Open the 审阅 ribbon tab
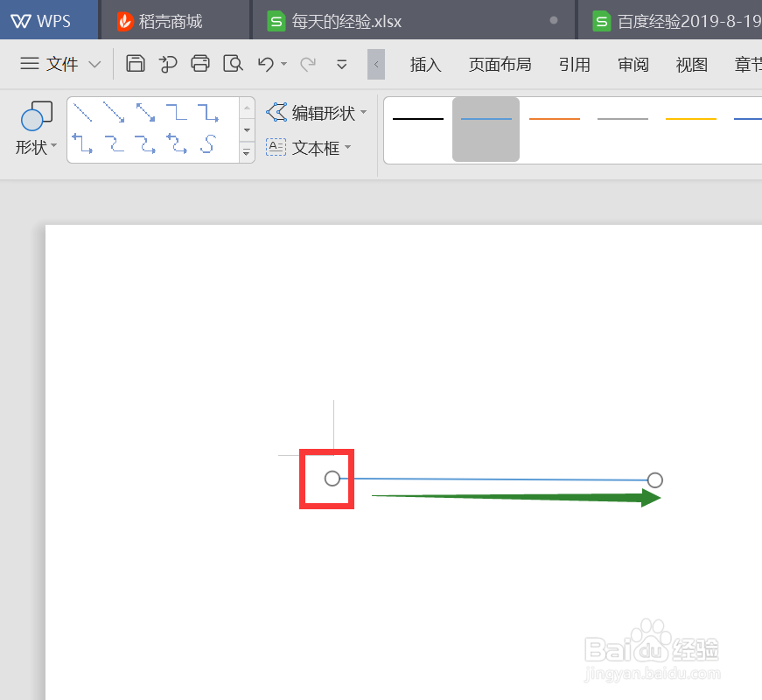Image resolution: width=762 pixels, height=700 pixels. 633,64
